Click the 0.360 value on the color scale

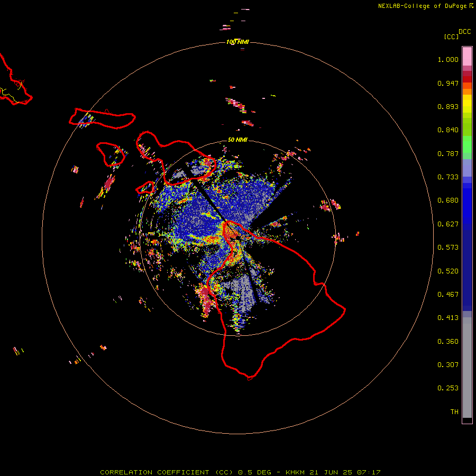[448, 342]
